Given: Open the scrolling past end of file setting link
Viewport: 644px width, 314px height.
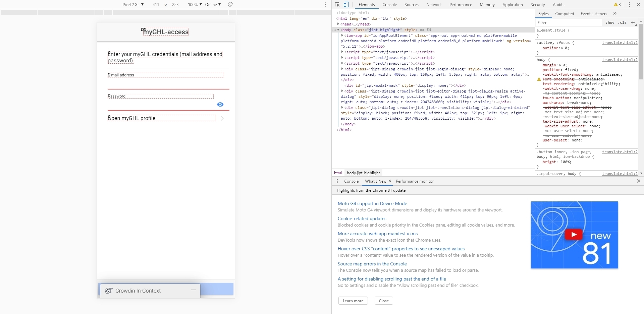Looking at the screenshot, I should pos(392,279).
